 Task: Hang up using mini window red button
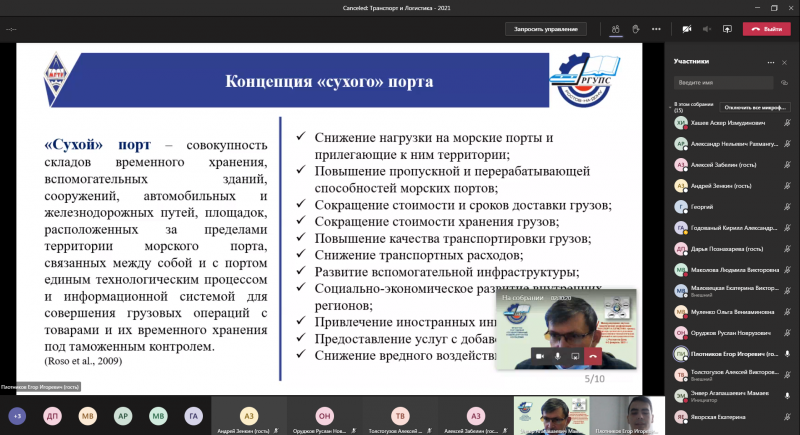click(592, 355)
